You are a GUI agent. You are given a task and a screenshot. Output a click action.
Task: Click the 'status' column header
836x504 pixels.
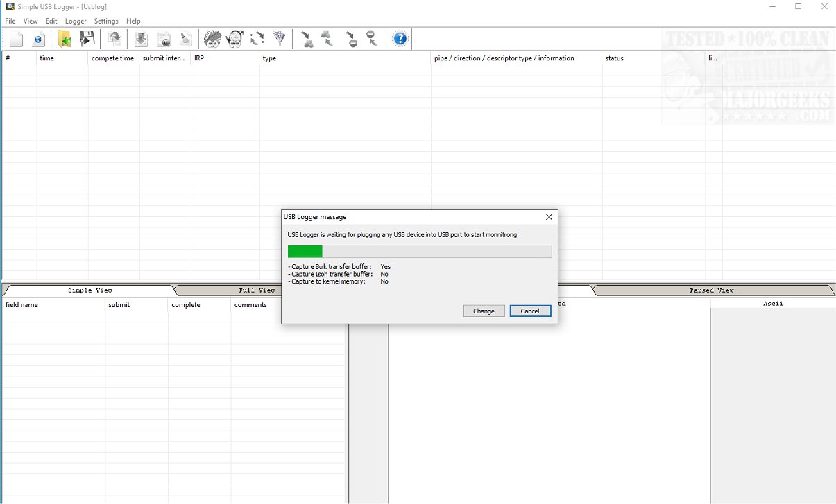click(654, 58)
